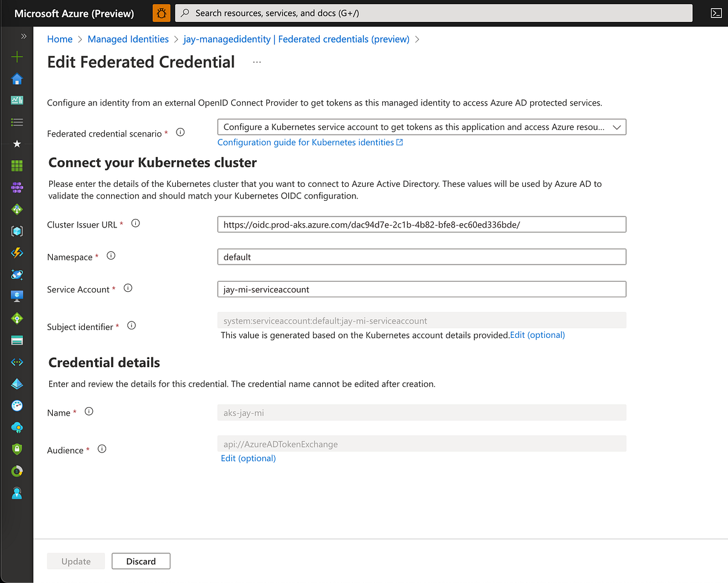
Task: Click the global search bar
Action: 434,13
